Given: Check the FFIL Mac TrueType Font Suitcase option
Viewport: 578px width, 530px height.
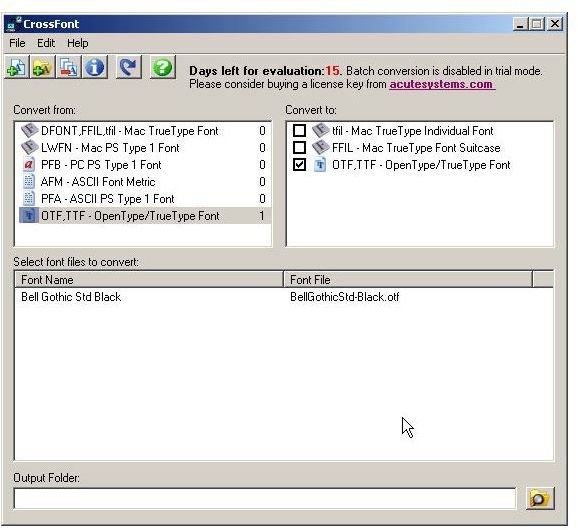Looking at the screenshot, I should point(299,147).
